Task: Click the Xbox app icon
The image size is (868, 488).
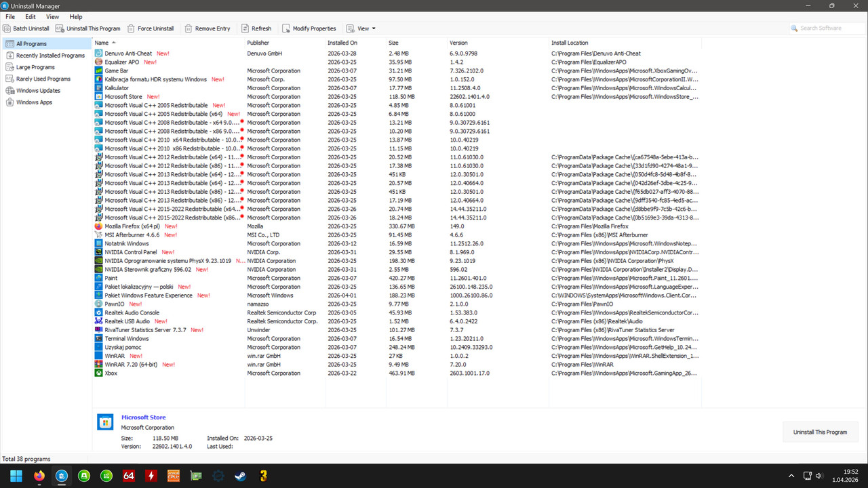Action: click(x=99, y=373)
